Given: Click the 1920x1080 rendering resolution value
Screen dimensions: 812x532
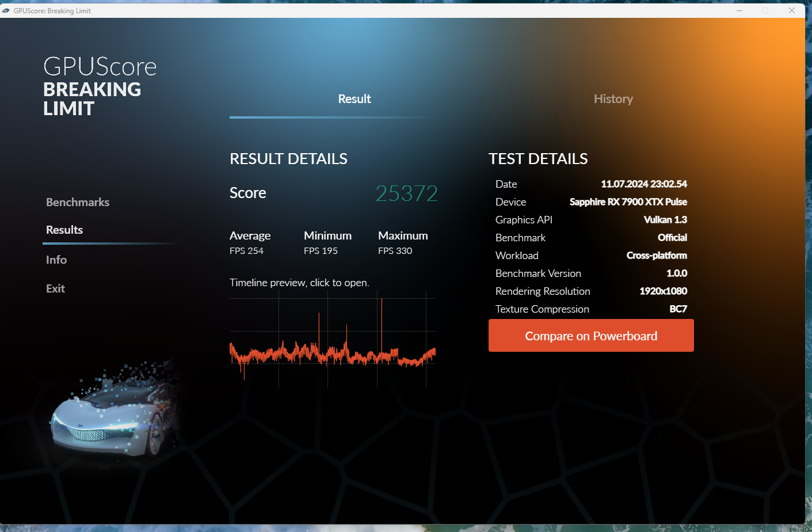Looking at the screenshot, I should 664,291.
